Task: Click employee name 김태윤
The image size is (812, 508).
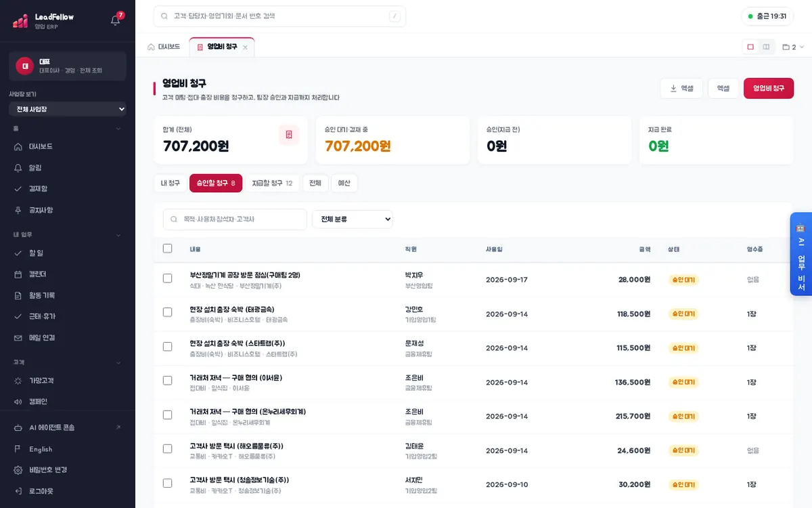Action: [x=414, y=446]
